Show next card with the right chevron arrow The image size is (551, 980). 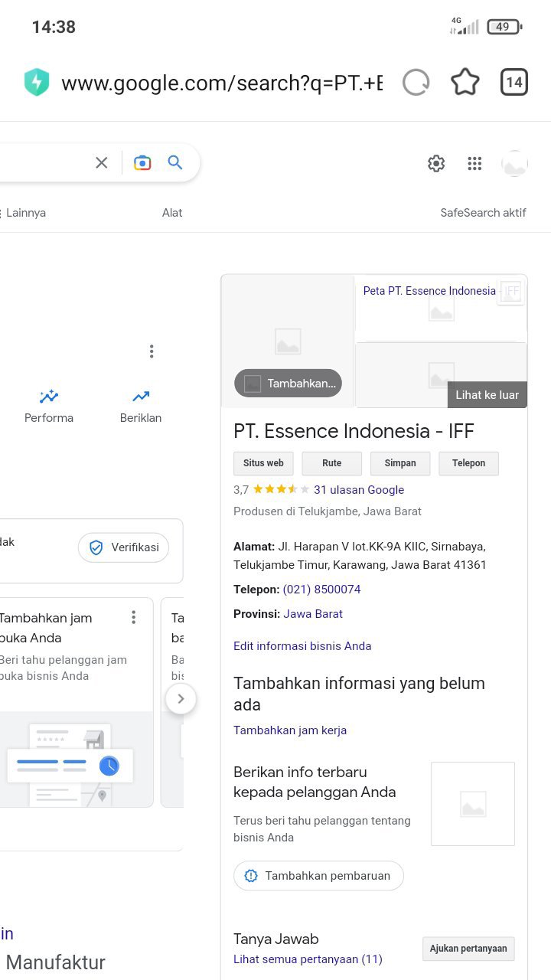coord(181,699)
